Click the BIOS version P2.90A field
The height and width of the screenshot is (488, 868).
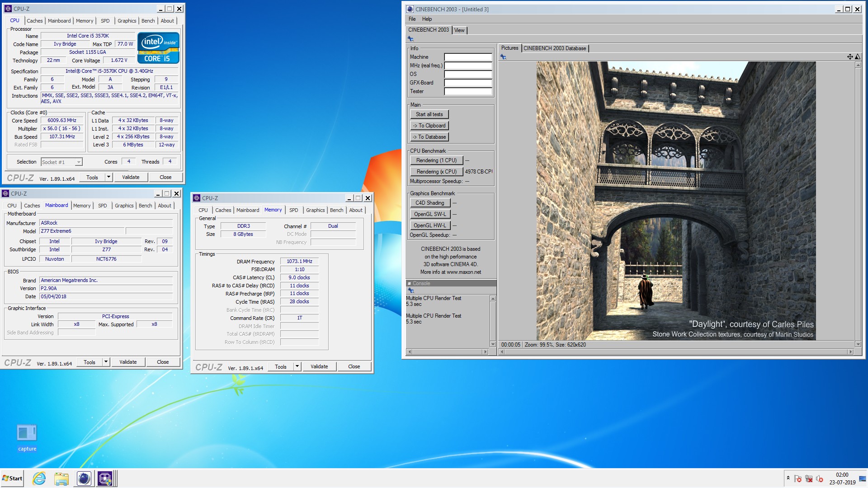106,288
